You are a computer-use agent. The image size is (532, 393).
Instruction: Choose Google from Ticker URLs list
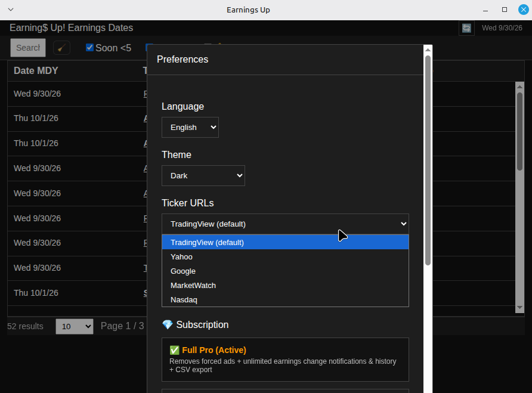tap(285, 271)
